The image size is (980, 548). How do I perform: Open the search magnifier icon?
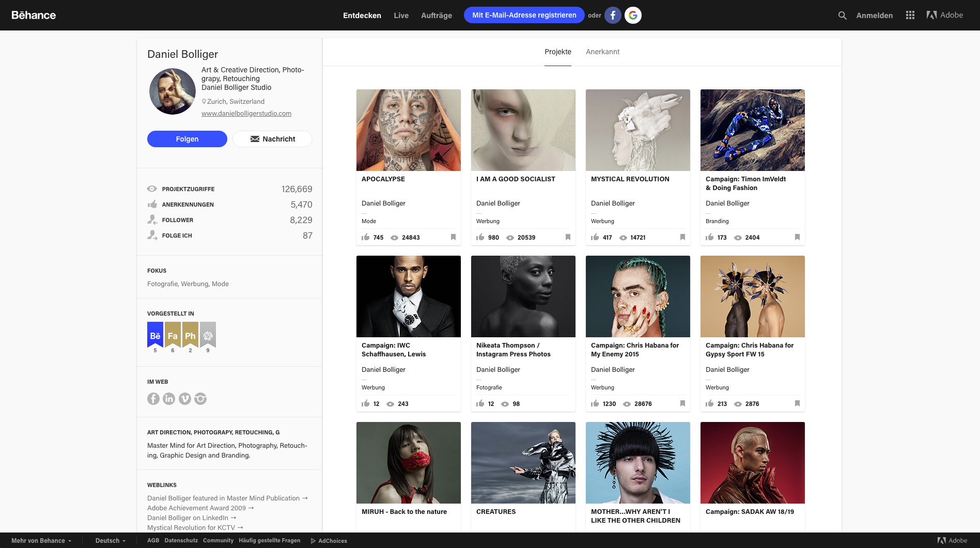tap(842, 15)
